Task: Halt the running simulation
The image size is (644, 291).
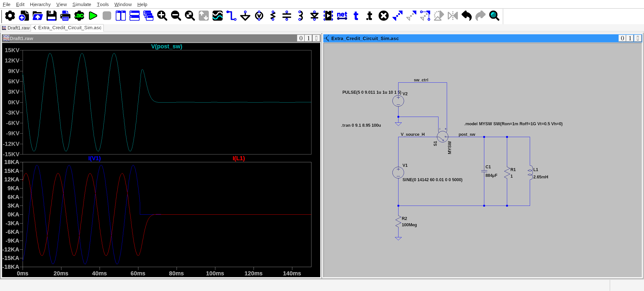Action: point(106,16)
